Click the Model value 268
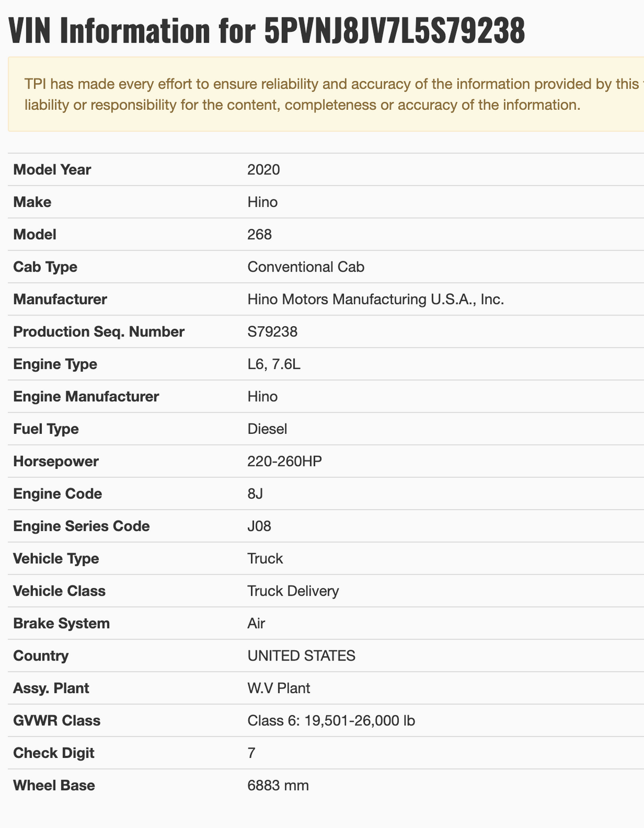This screenshot has width=644, height=828. pos(259,234)
